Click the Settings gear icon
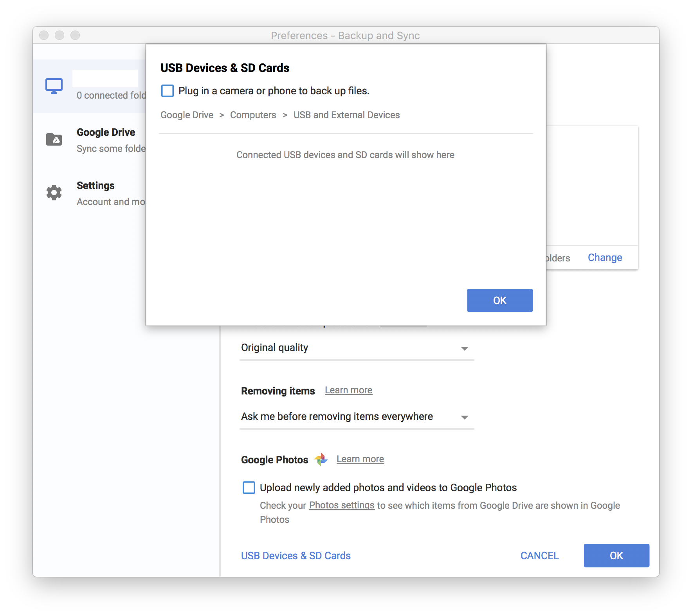692x616 pixels. coord(54,193)
